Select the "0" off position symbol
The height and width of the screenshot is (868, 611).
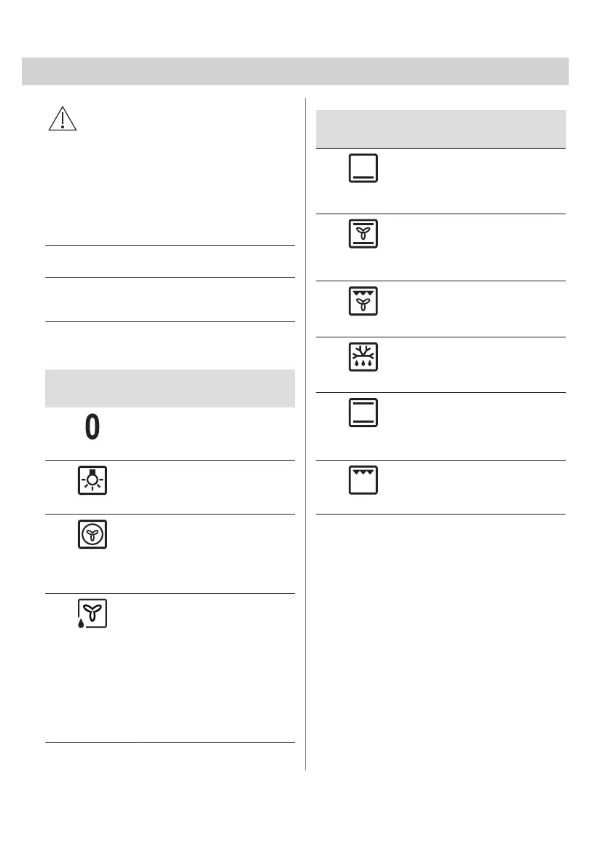[x=92, y=427]
